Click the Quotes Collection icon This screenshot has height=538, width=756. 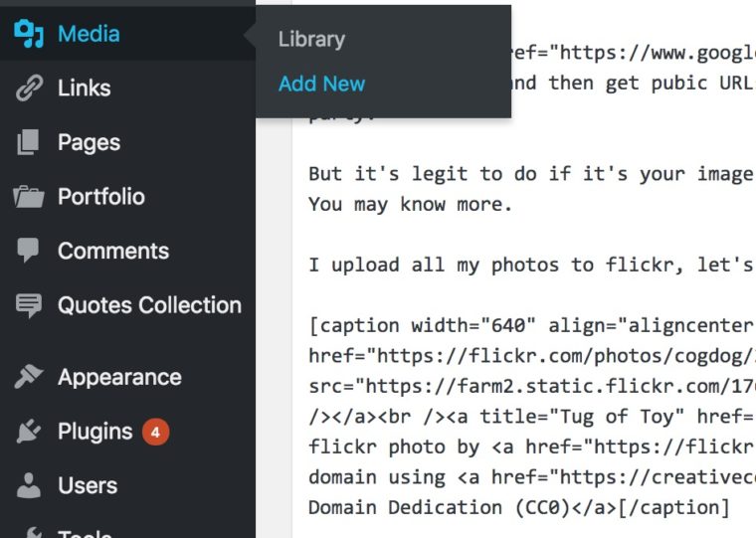coord(29,305)
